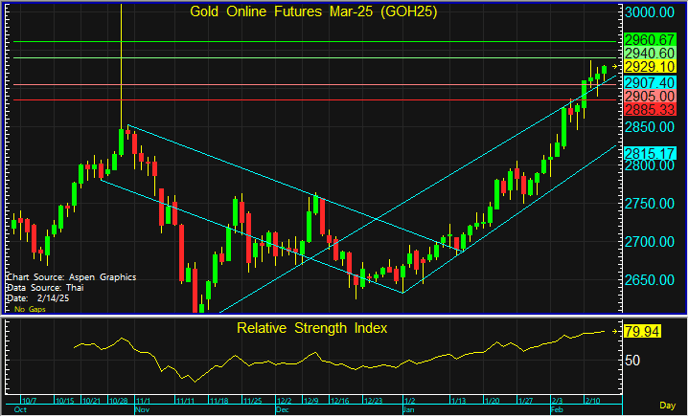Click the yellow RSI value 79.94 label
Image resolution: width=689 pixels, height=417 pixels.
point(644,331)
